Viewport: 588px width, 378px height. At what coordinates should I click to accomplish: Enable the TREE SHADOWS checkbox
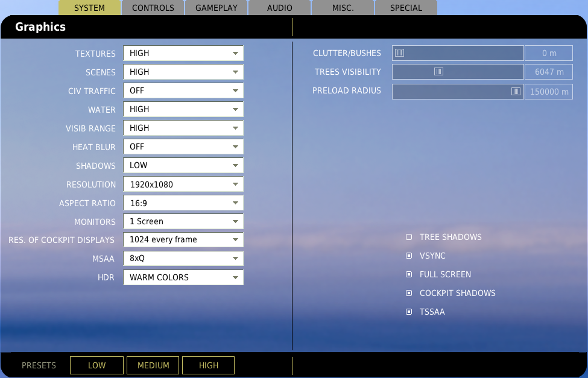[x=409, y=237]
